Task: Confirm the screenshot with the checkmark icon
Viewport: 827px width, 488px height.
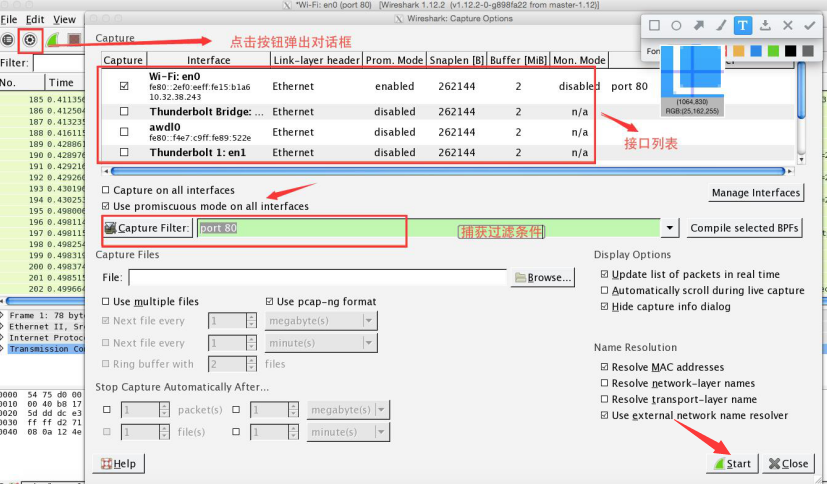Action: tap(810, 25)
